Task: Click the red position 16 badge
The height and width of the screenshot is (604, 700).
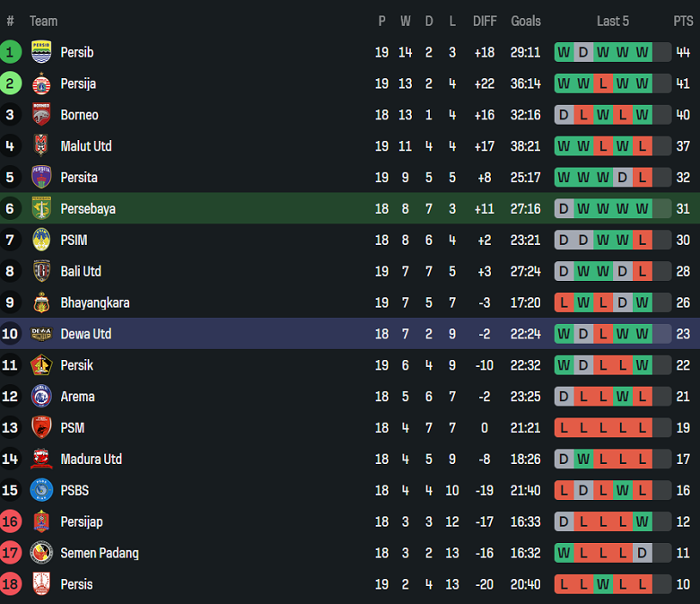Action: (11, 521)
